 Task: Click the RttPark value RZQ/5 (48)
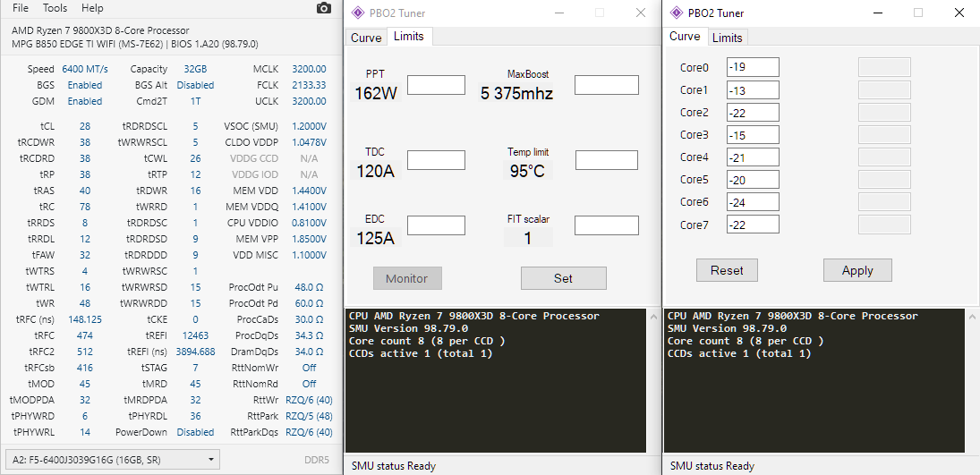coord(309,416)
